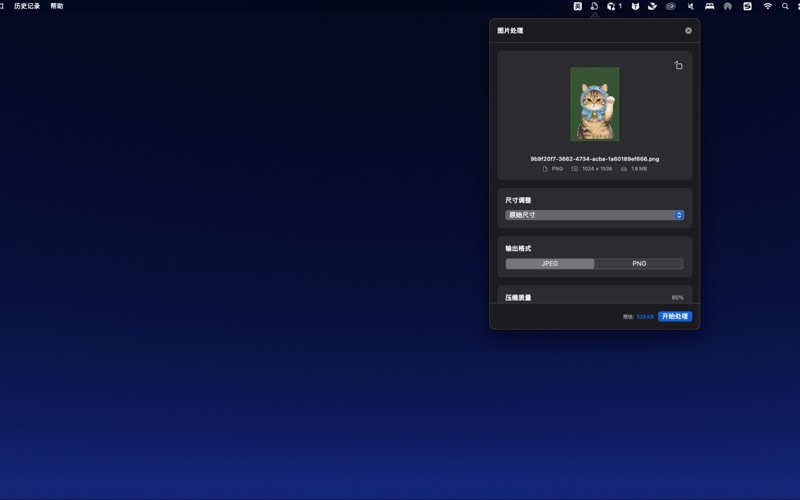Open the headphone icon with badge 1
Image resolution: width=800 pixels, height=500 pixels.
tap(614, 6)
